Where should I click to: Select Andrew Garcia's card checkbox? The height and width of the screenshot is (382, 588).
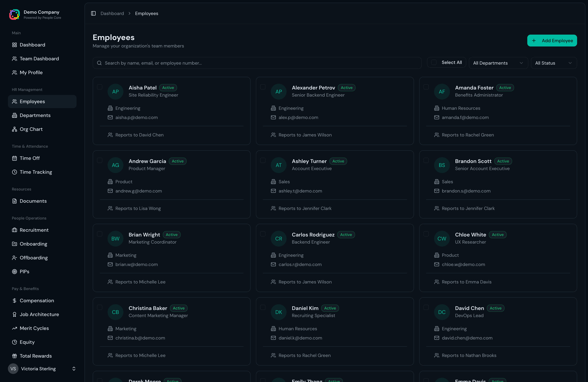coord(99,160)
